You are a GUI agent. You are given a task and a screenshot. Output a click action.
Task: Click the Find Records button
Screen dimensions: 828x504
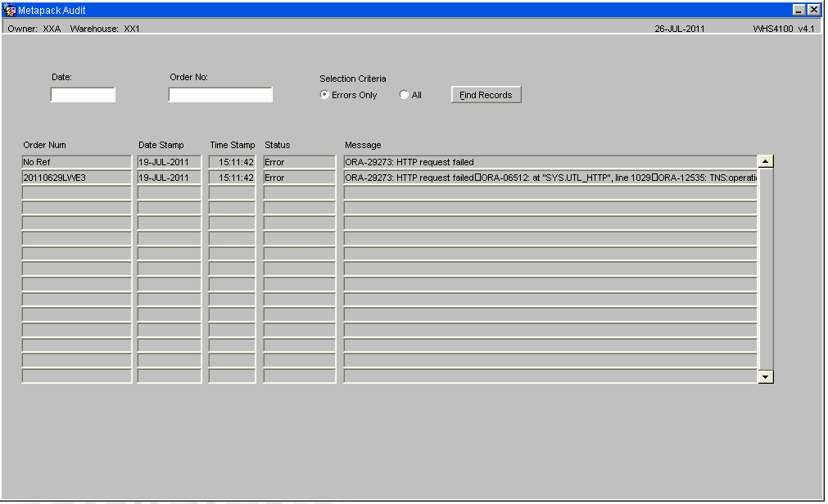coord(486,94)
